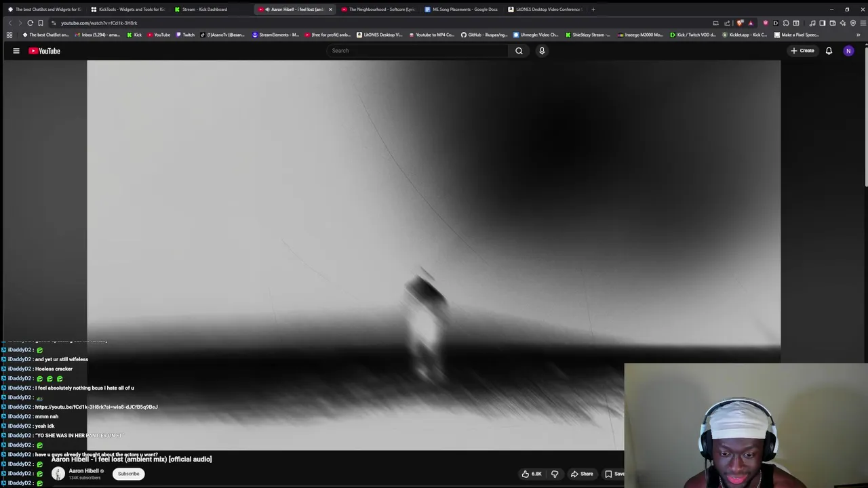The height and width of the screenshot is (488, 868).
Task: Click the address bar URL
Action: pos(99,23)
